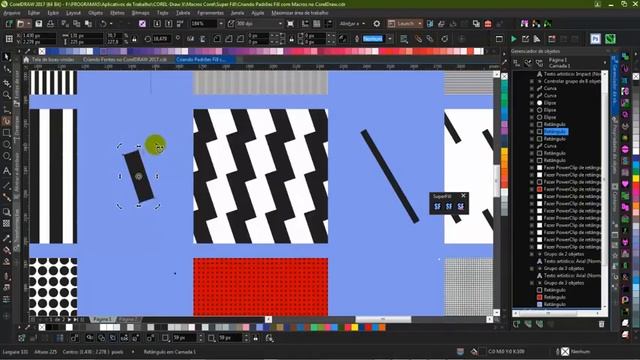
Task: Open the Arquivo menu
Action: [x=12, y=13]
